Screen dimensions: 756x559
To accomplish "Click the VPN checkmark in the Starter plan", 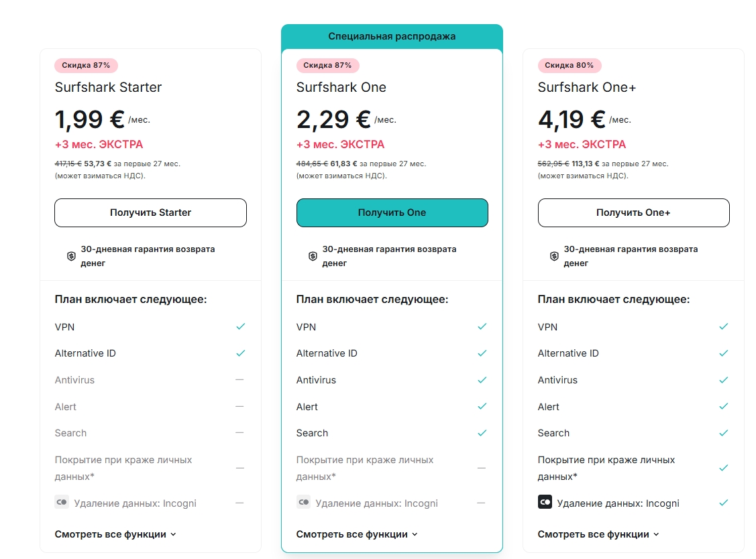I will click(240, 326).
